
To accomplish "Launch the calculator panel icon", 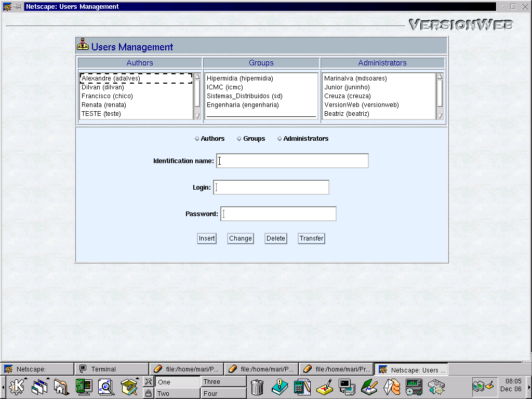I will (x=302, y=387).
